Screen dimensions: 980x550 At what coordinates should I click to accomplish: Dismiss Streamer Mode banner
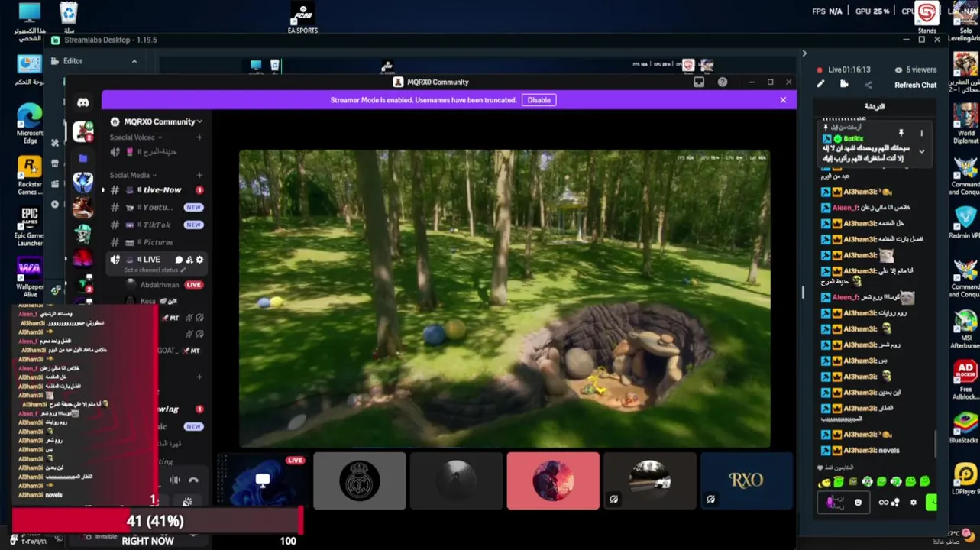pos(783,100)
